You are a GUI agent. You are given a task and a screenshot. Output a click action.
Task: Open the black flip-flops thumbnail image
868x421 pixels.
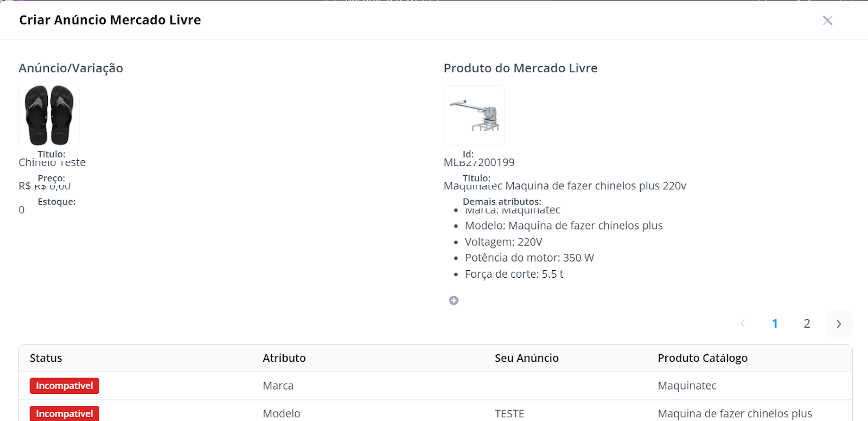pos(49,116)
